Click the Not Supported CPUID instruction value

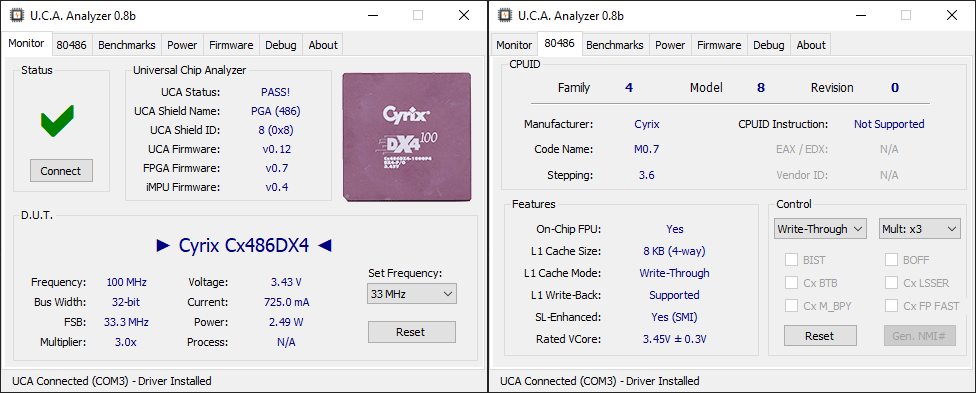click(889, 124)
